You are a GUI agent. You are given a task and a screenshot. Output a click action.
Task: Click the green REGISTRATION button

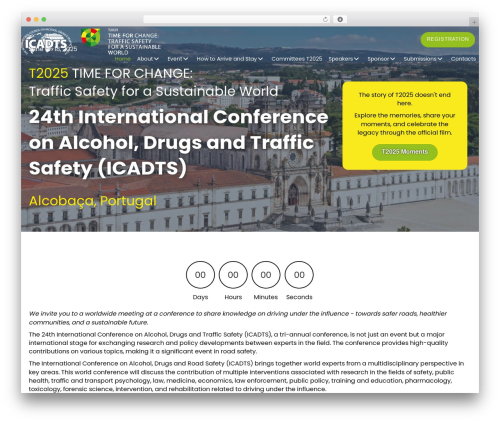pyautogui.click(x=448, y=39)
